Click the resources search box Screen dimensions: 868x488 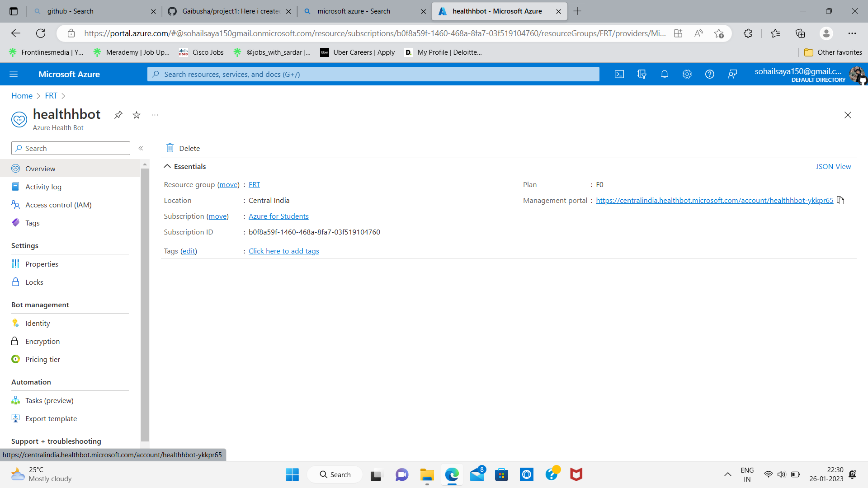click(x=373, y=74)
